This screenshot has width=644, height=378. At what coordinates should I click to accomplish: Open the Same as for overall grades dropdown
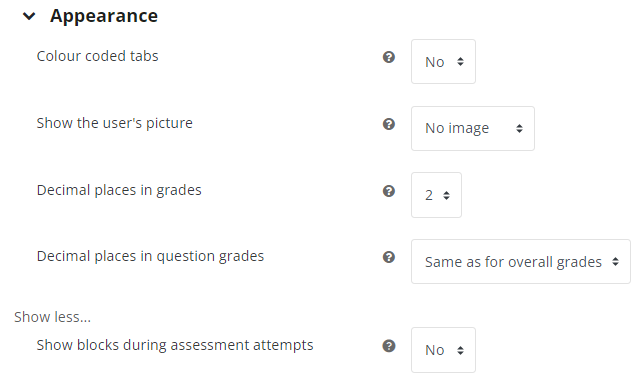click(521, 261)
